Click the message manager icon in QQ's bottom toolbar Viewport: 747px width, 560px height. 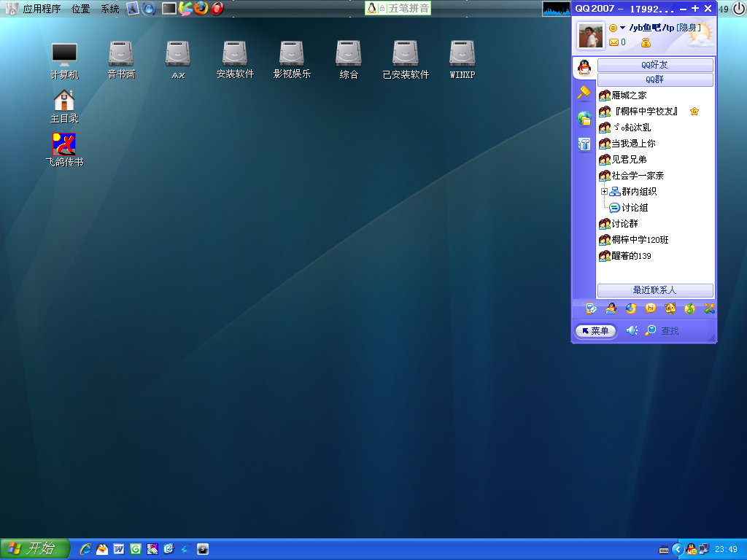591,308
